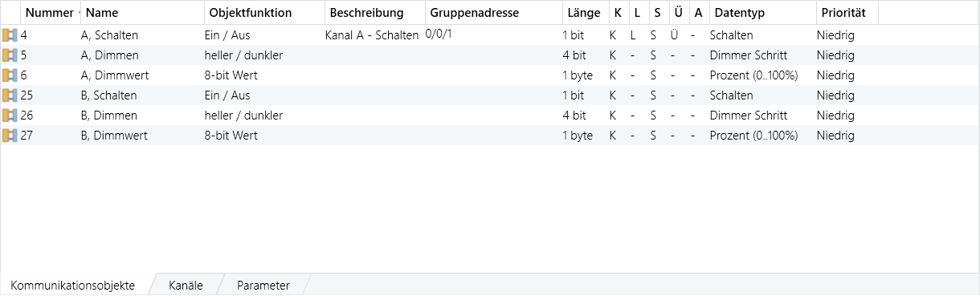The width and height of the screenshot is (980, 296).
Task: Switch to the Kanäle tab
Action: click(x=186, y=286)
